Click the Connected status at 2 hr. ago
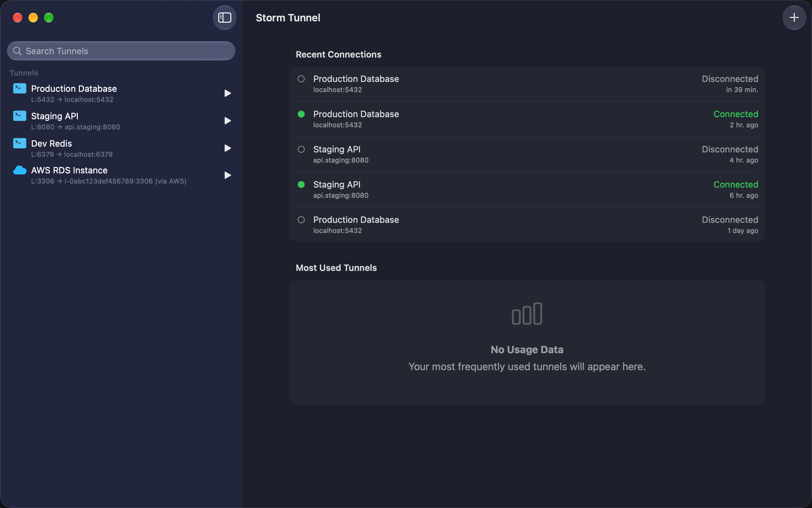This screenshot has width=812, height=508. click(736, 114)
